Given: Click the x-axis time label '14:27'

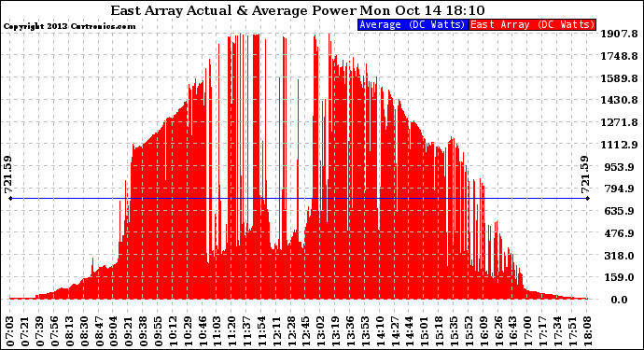Looking at the screenshot, I should pos(395,331).
